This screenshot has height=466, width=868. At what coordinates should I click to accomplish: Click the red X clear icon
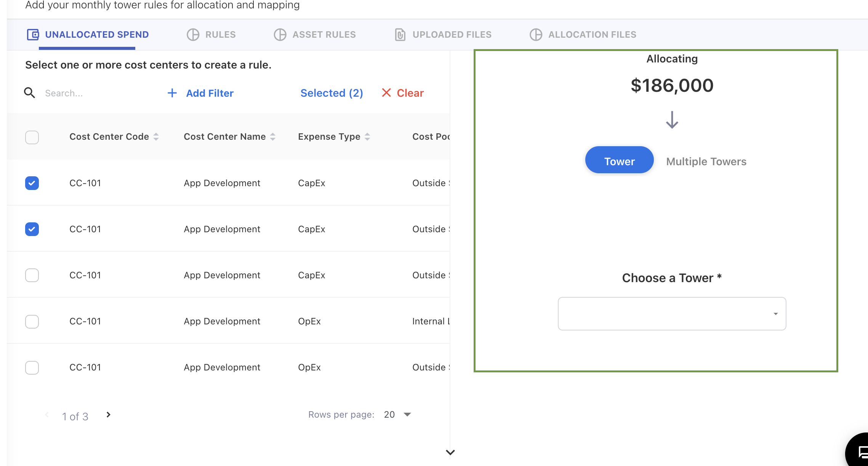click(x=386, y=93)
